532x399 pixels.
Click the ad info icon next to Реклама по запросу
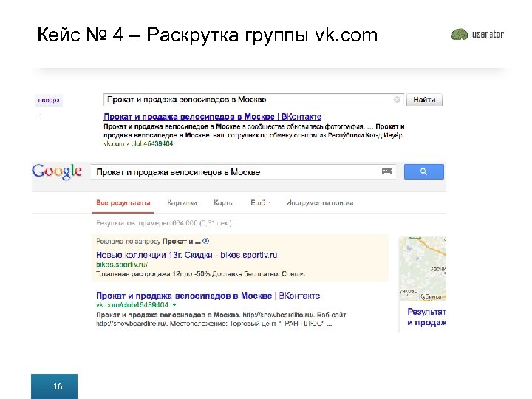pos(205,241)
